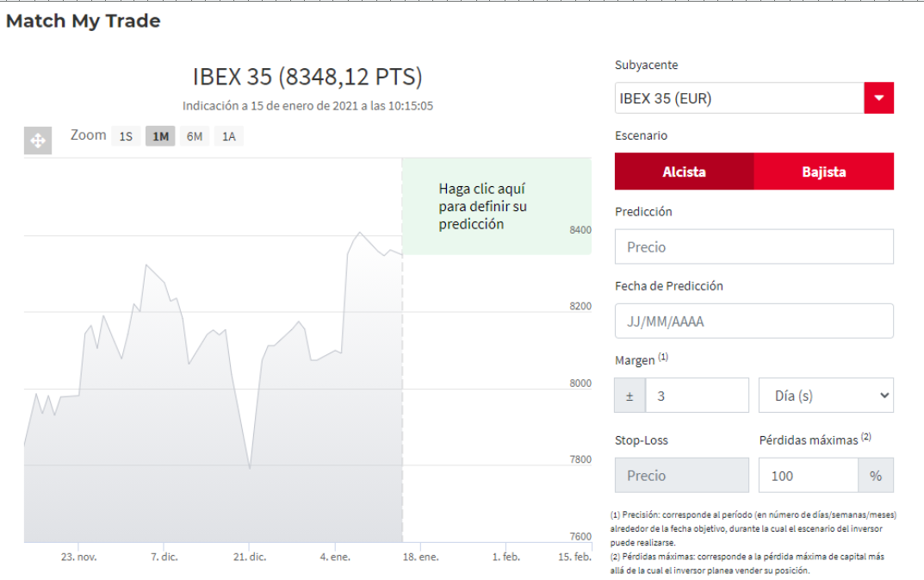Viewport: 924px width, 580px height.
Task: Click the Match My Trade heading
Action: tap(83, 22)
